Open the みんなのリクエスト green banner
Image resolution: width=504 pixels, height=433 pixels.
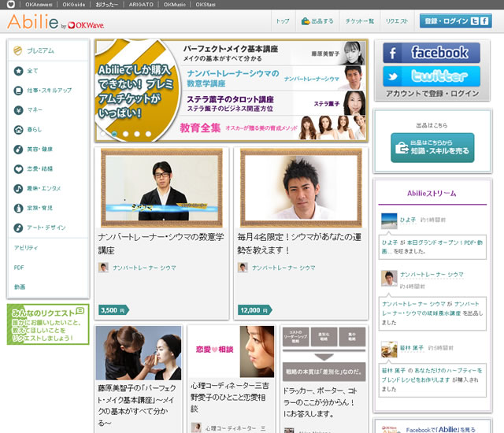pyautogui.click(x=48, y=324)
